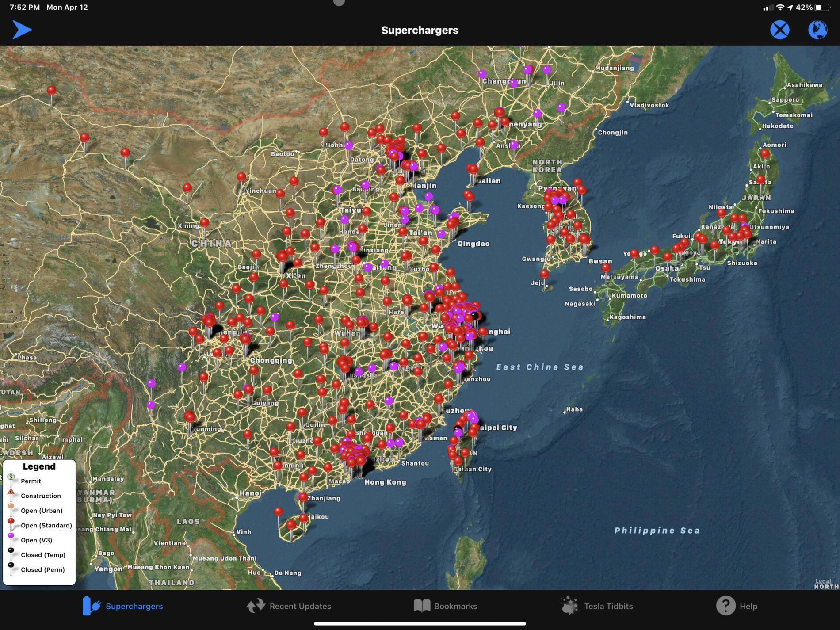Click Closed (Temp) legend entry
This screenshot has width=840, height=630.
pyautogui.click(x=42, y=555)
